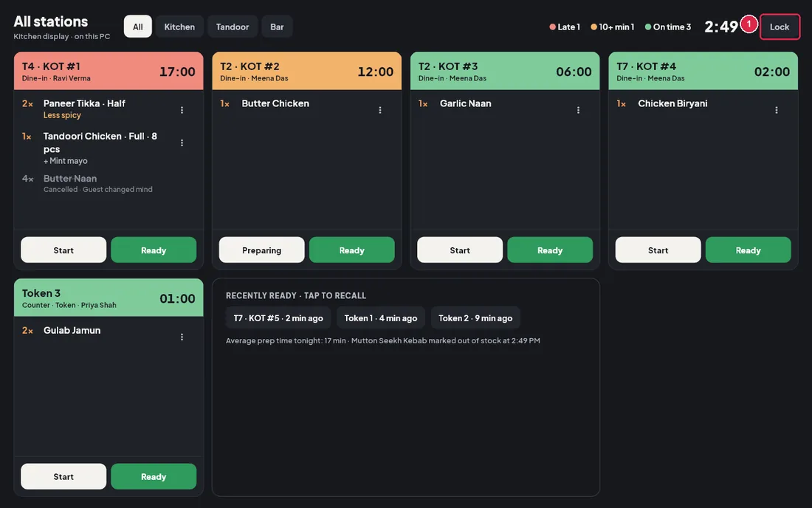Switch to the Bar station tab
This screenshot has width=812, height=508.
pyautogui.click(x=277, y=27)
